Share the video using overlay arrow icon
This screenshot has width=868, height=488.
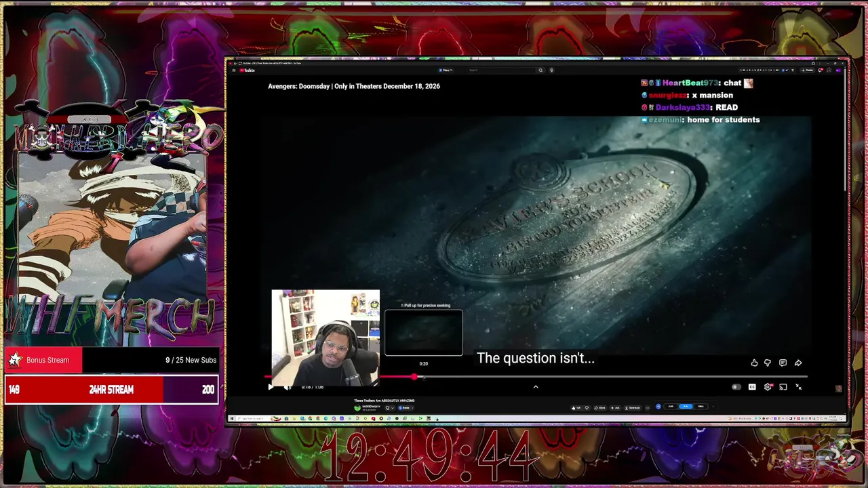(x=798, y=363)
